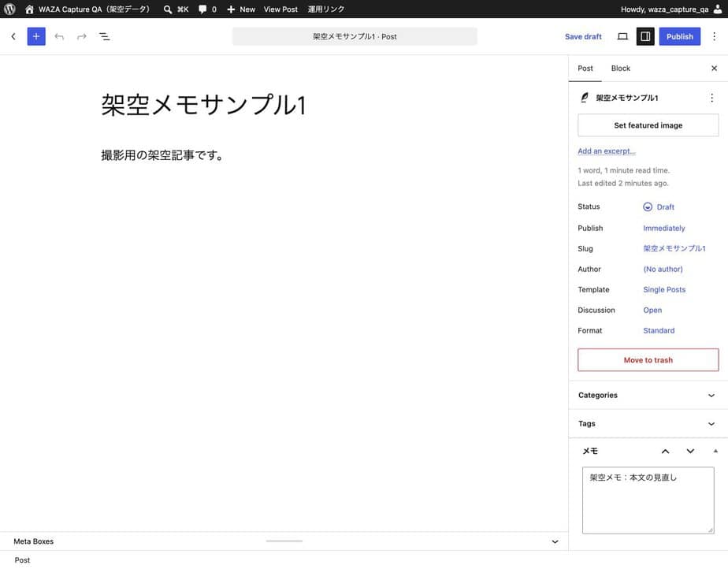Open the command palette search icon

point(168,9)
